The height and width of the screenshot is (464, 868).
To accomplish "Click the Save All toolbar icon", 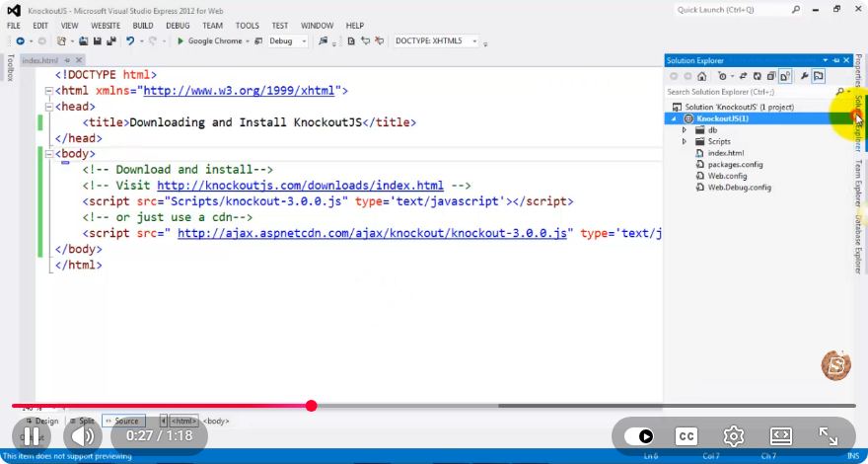I will [x=111, y=41].
